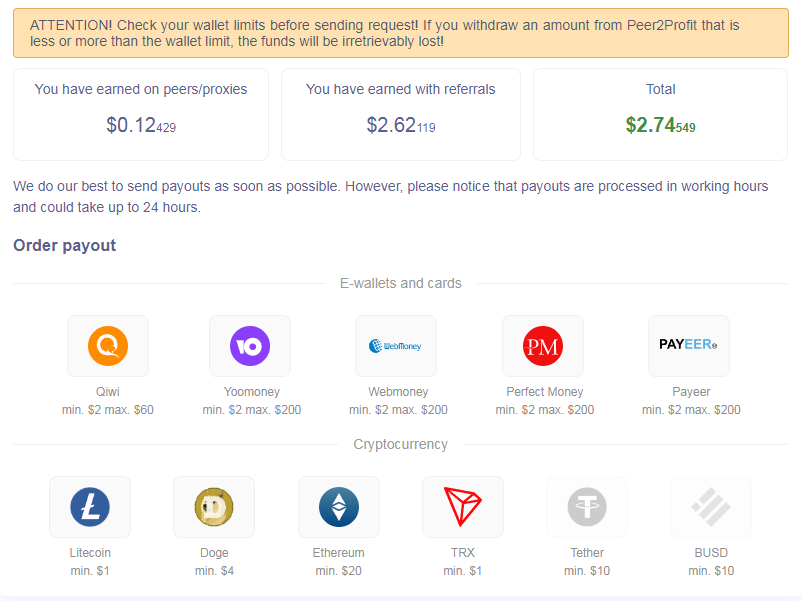Screen dimensions: 803x601
Task: Choose the BUSD payout icon
Action: point(711,507)
